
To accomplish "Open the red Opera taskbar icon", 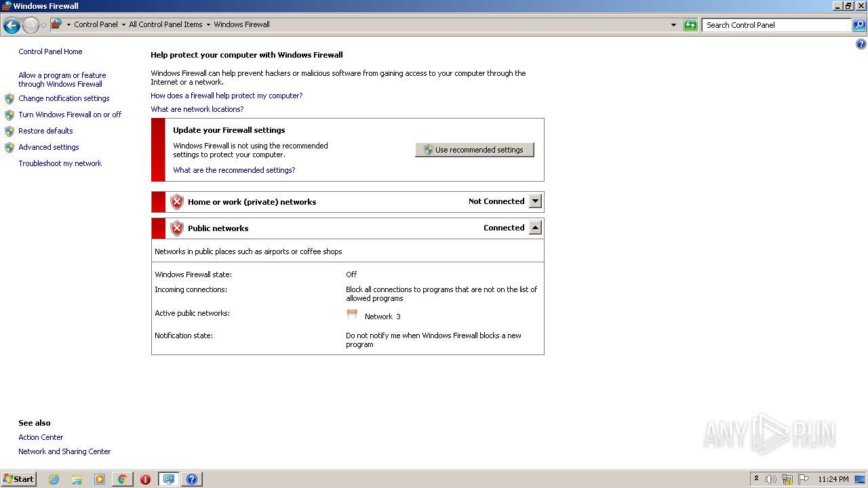I will click(x=145, y=479).
